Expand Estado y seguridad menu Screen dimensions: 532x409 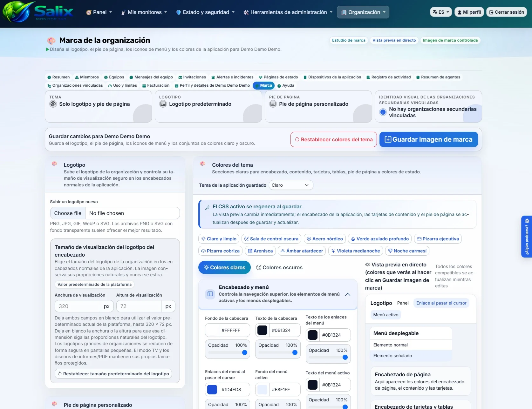tap(205, 12)
